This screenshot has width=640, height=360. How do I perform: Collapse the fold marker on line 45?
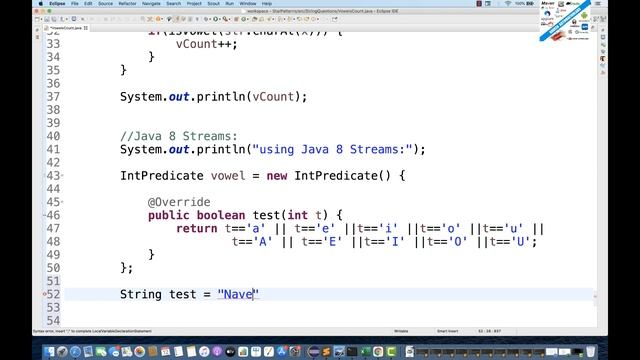(62, 202)
